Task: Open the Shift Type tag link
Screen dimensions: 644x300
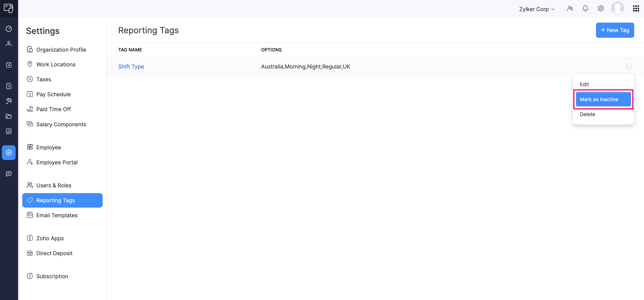Action: click(x=131, y=67)
